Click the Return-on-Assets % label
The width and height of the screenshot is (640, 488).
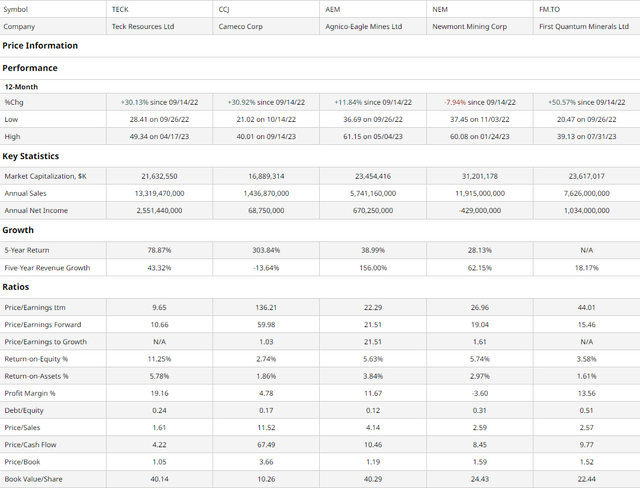36,376
